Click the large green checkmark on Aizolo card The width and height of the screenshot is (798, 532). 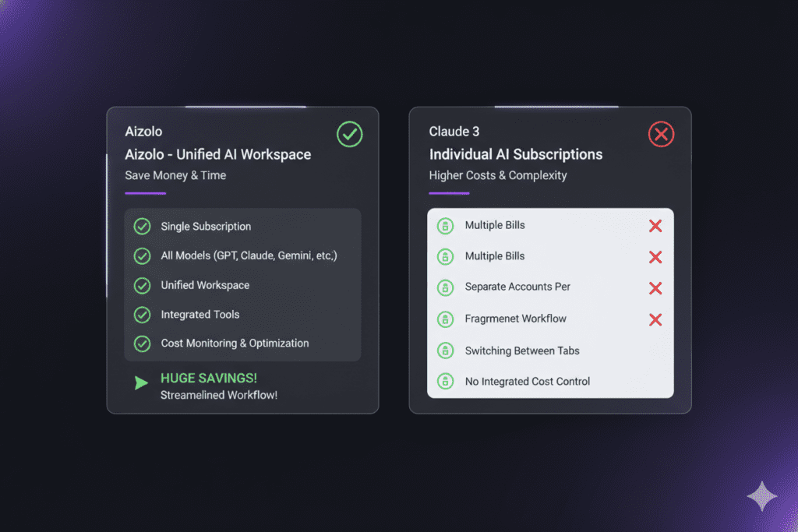(x=350, y=134)
